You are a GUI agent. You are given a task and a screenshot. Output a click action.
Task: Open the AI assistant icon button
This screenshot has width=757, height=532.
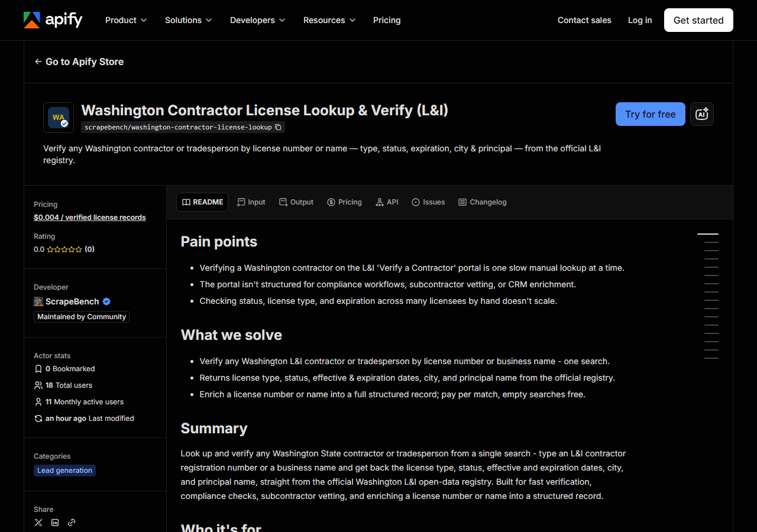[702, 114]
